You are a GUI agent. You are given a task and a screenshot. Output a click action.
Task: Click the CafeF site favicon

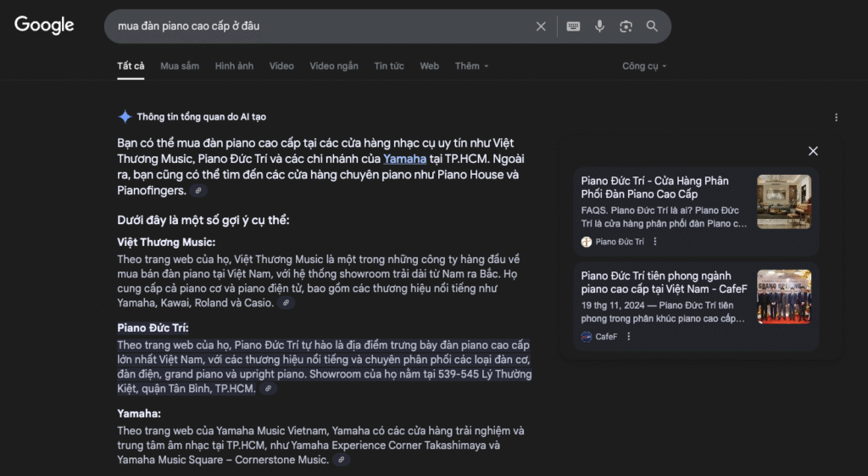587,336
